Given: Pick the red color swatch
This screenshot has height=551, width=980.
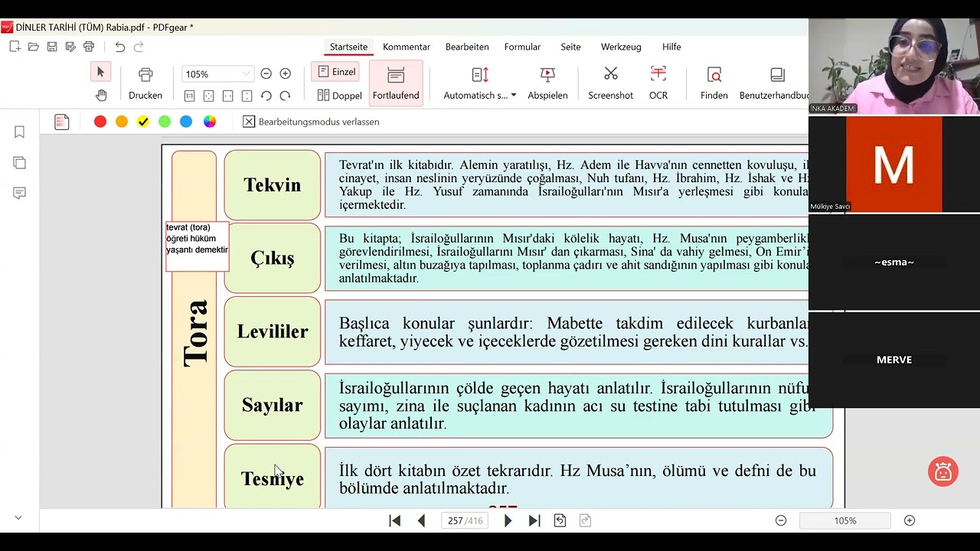Looking at the screenshot, I should pyautogui.click(x=100, y=122).
